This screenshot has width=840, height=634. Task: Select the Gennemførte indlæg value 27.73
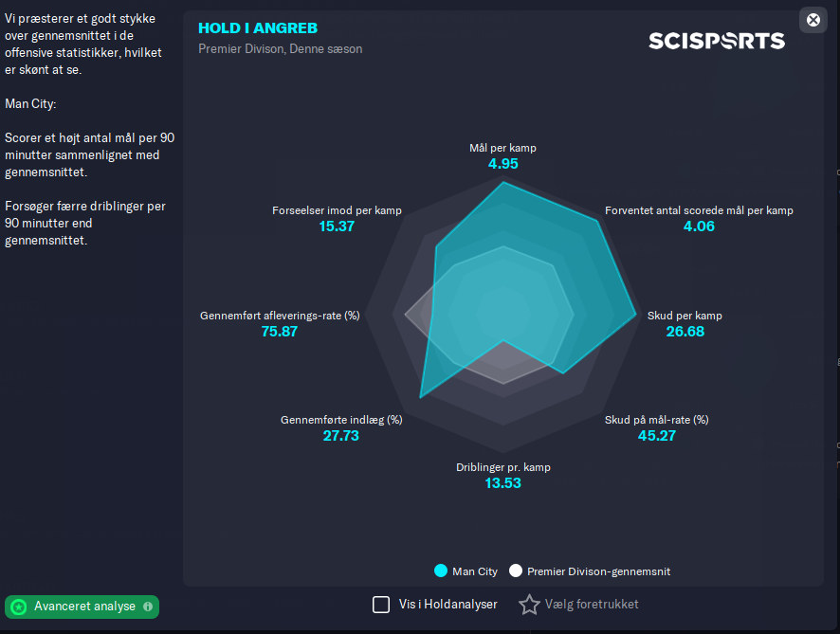(341, 436)
